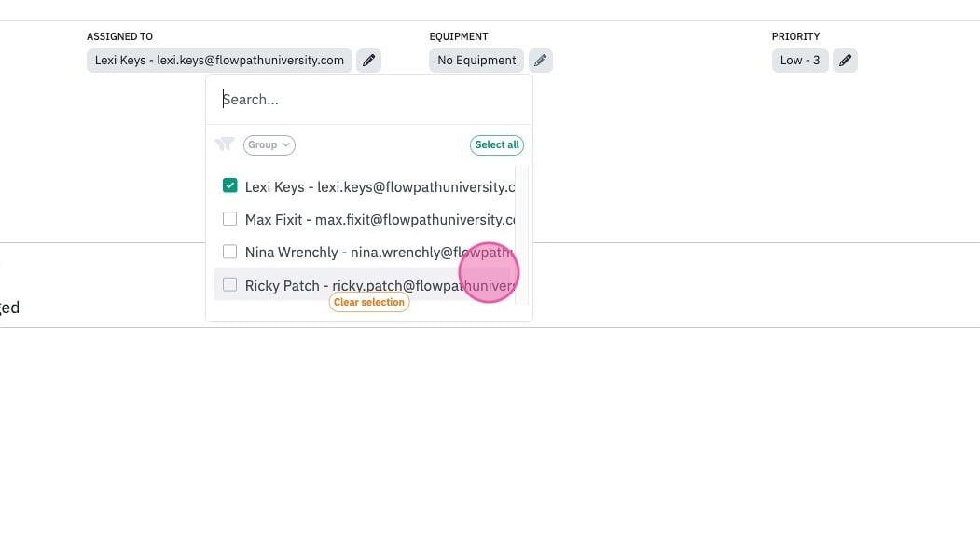
Task: Edit Equipment with pencil icon
Action: pos(541,61)
